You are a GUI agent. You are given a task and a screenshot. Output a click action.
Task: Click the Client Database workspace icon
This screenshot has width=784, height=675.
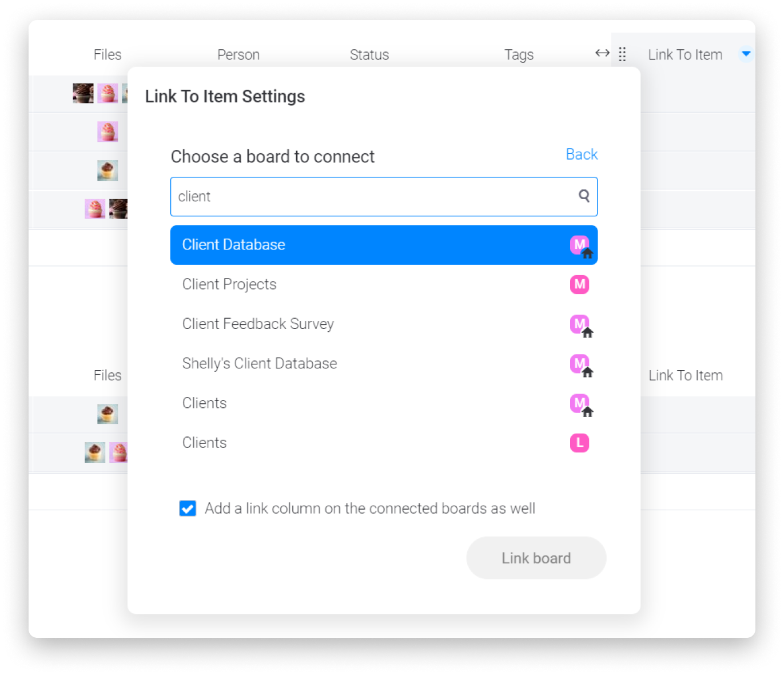click(581, 246)
